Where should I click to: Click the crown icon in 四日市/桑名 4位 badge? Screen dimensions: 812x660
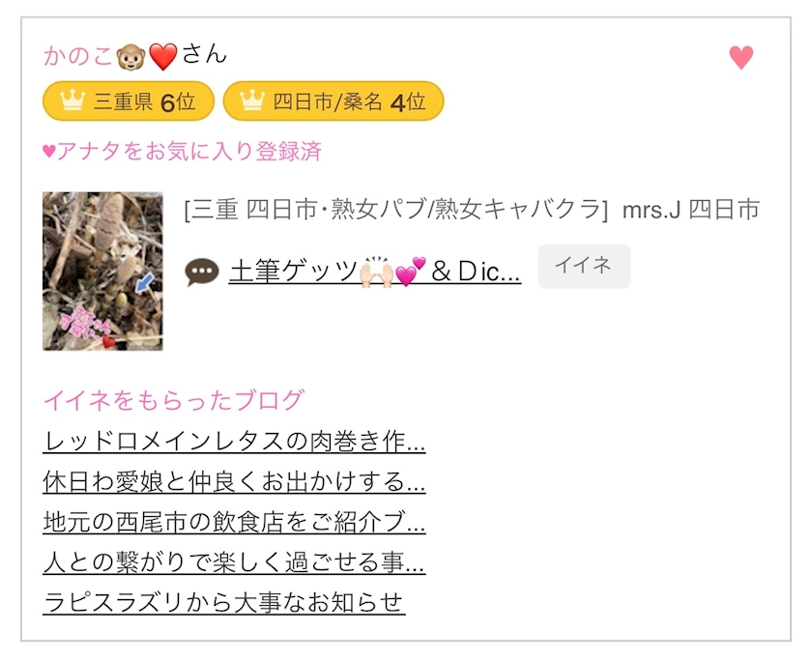[x=252, y=100]
